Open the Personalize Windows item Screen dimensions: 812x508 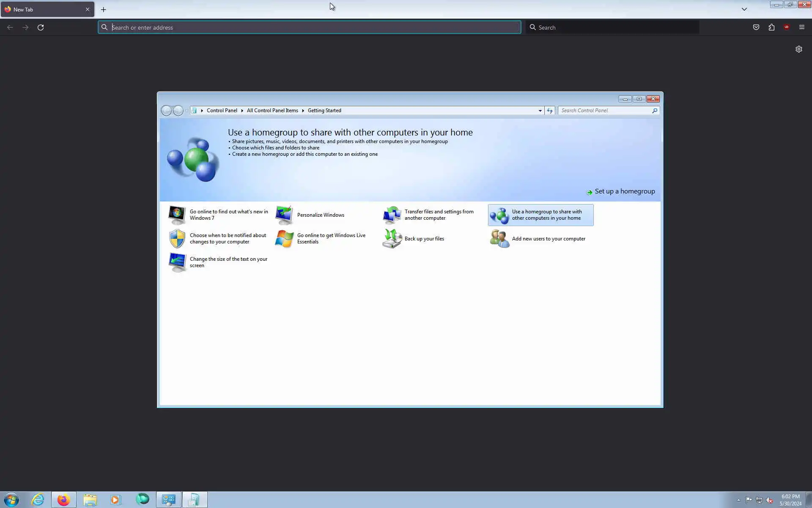tap(320, 215)
